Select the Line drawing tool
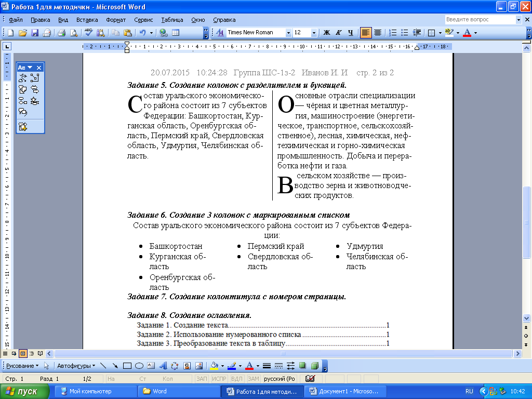Screen dimensions: 532x399 [x=103, y=366]
